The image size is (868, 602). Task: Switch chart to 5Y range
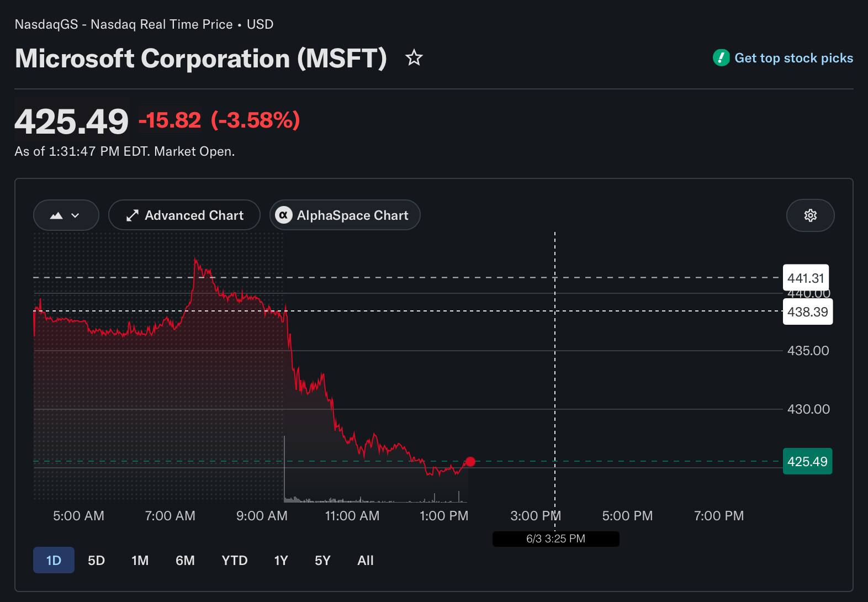[x=322, y=560]
